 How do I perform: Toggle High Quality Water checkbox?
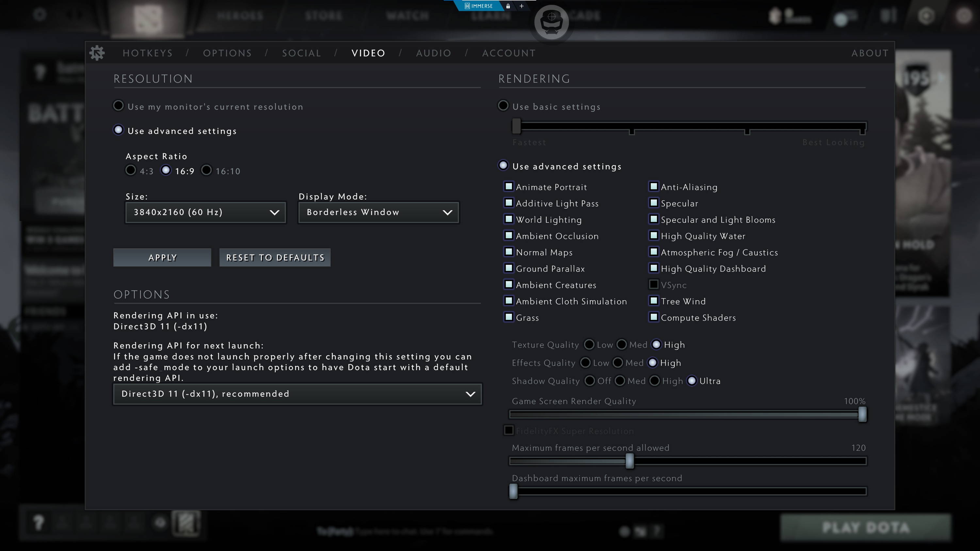coord(654,235)
